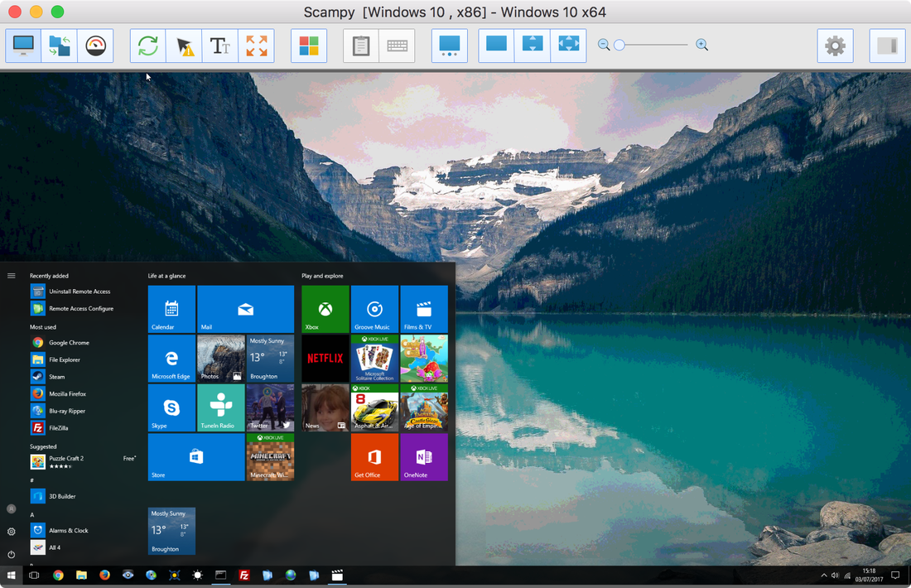
Task: Select the send text tool
Action: [219, 46]
